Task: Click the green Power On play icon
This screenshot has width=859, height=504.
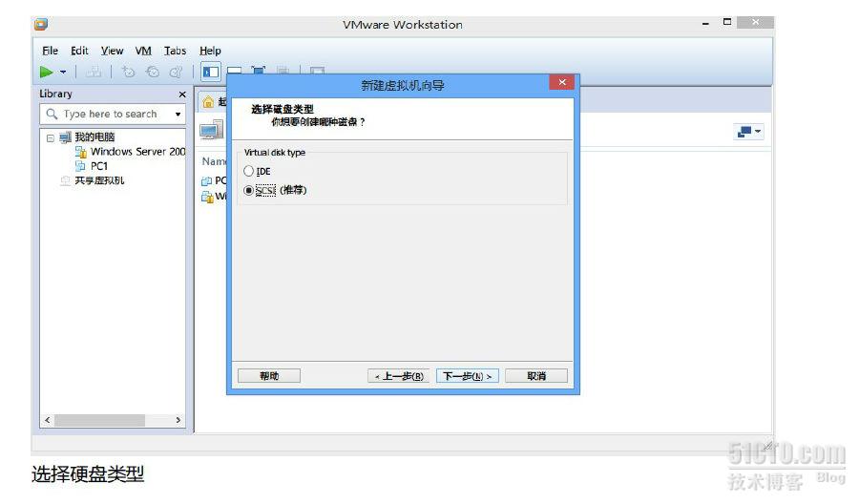Action: pos(46,72)
